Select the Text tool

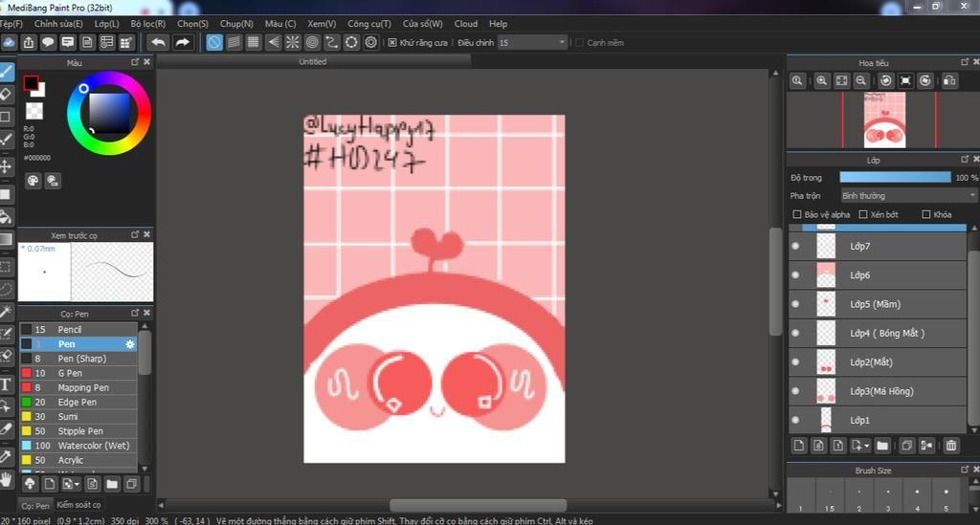pos(7,384)
